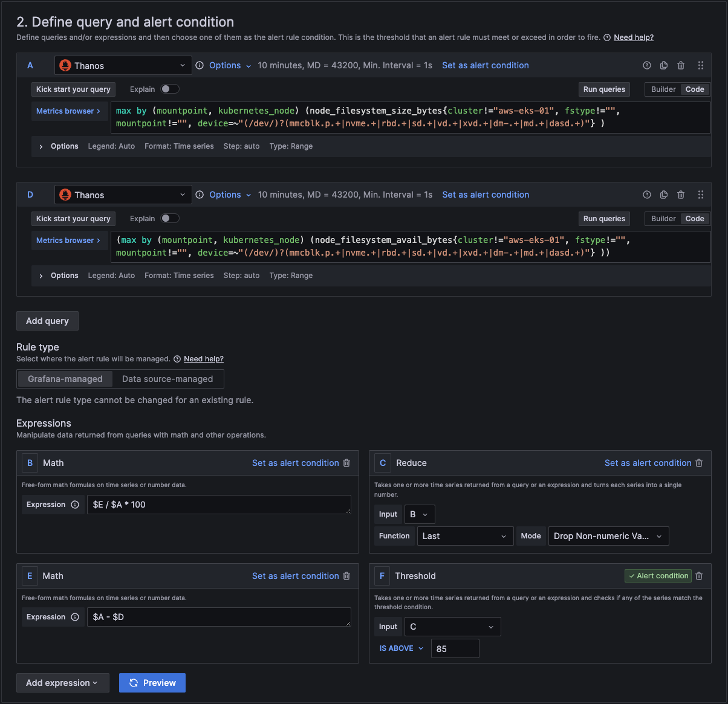Delete the Math expression B via trash icon
728x704 pixels.
346,462
